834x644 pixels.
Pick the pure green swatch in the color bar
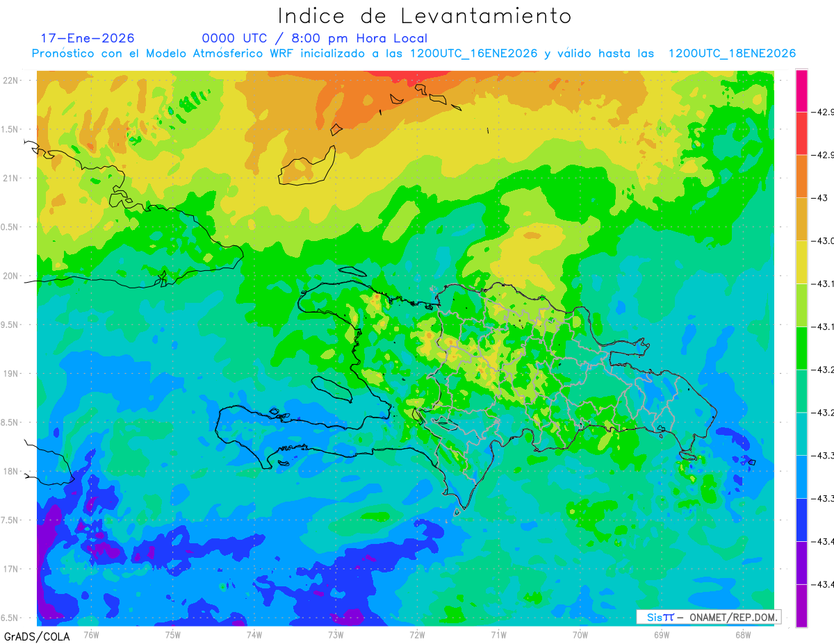tap(801, 348)
